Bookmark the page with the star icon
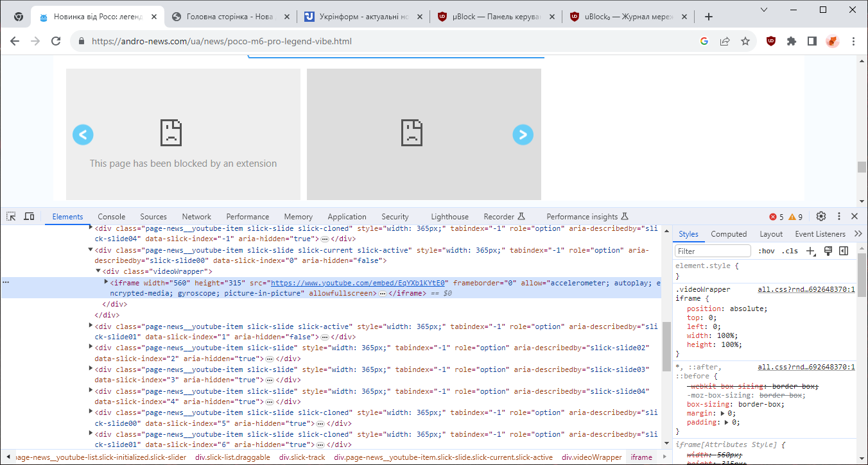The image size is (868, 465). (x=745, y=40)
